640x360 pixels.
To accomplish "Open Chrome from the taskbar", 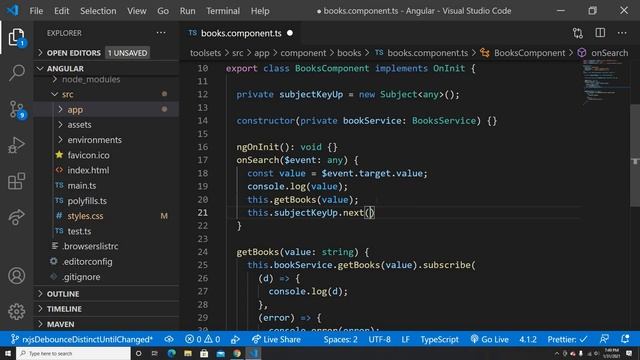I will (237, 353).
